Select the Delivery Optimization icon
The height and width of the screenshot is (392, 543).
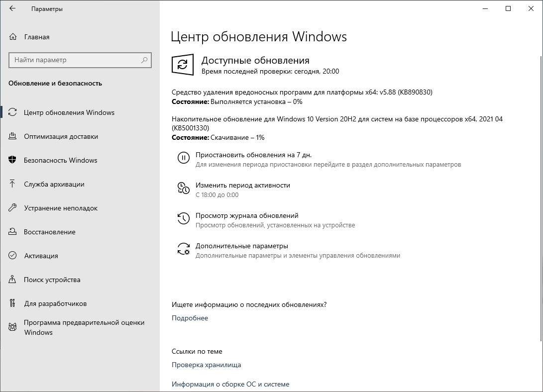[12, 136]
